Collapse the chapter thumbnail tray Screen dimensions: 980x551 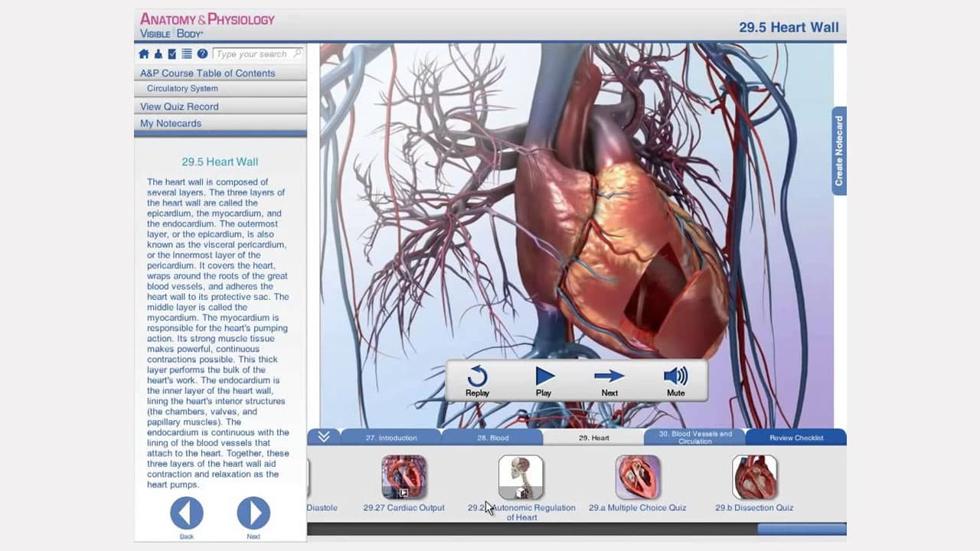[323, 436]
